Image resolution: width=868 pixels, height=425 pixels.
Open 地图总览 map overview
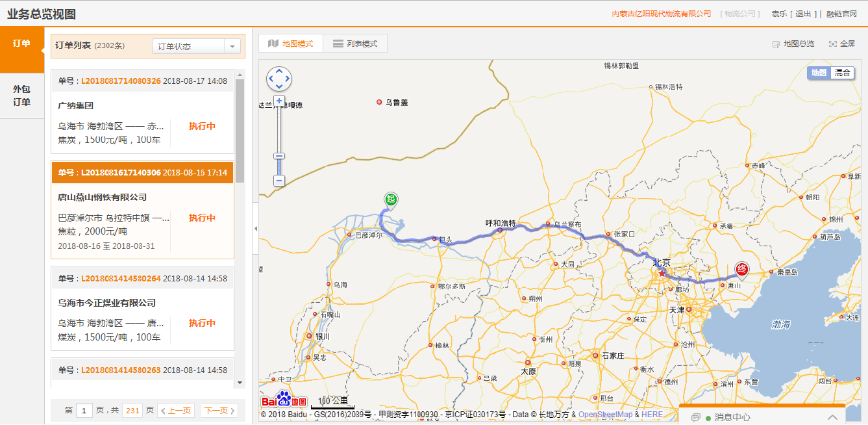[793, 44]
